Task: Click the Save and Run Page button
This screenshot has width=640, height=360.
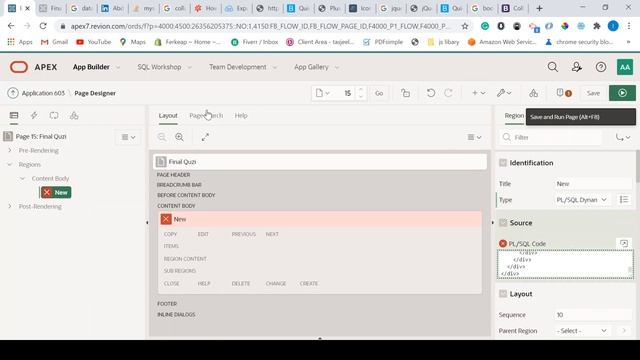Action: tap(622, 93)
